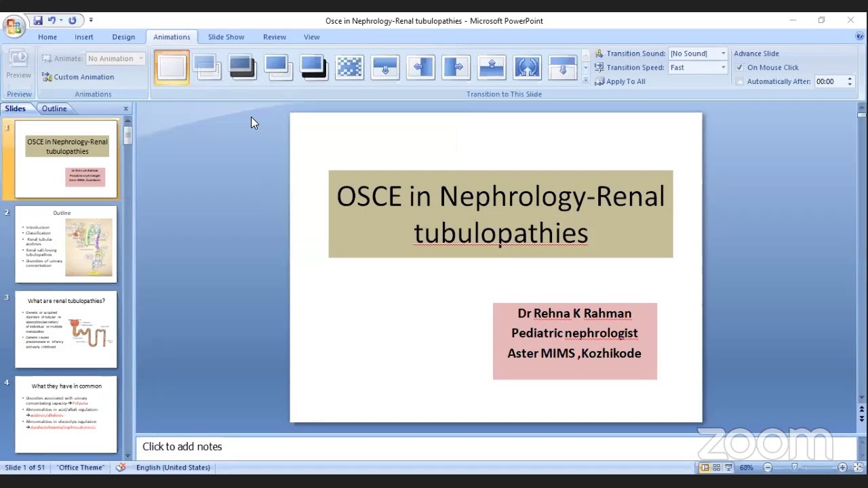Select the Wipe Left transition
The image size is (868, 488).
[420, 67]
